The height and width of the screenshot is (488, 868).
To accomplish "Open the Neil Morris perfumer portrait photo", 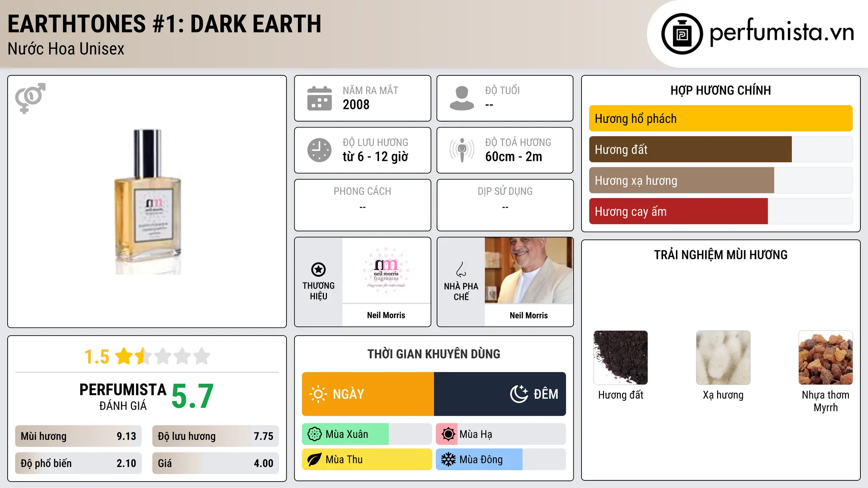I will coord(529,270).
